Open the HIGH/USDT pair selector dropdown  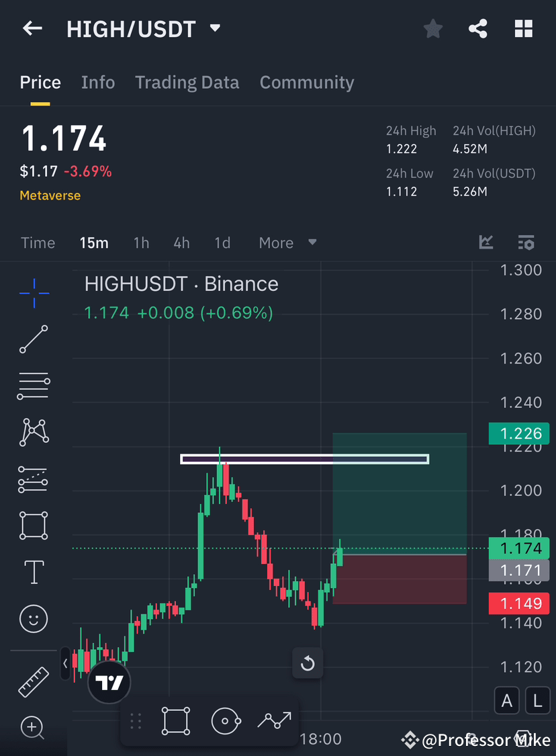coord(214,28)
